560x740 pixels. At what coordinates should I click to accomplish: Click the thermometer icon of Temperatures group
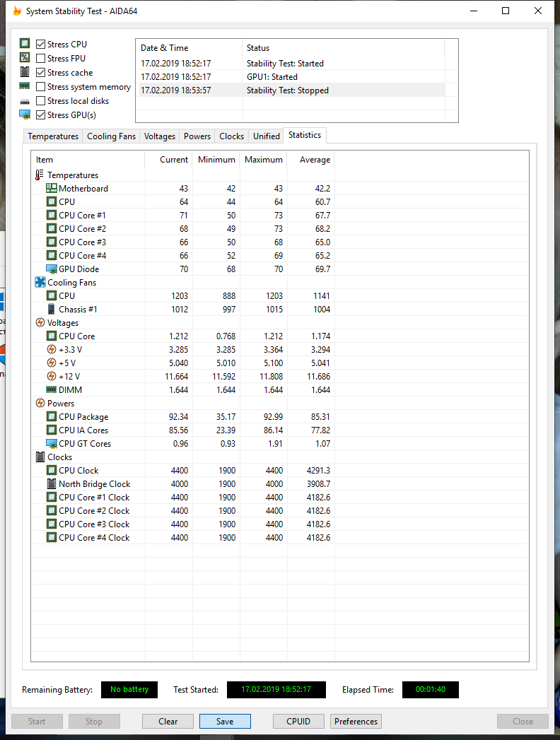40,175
